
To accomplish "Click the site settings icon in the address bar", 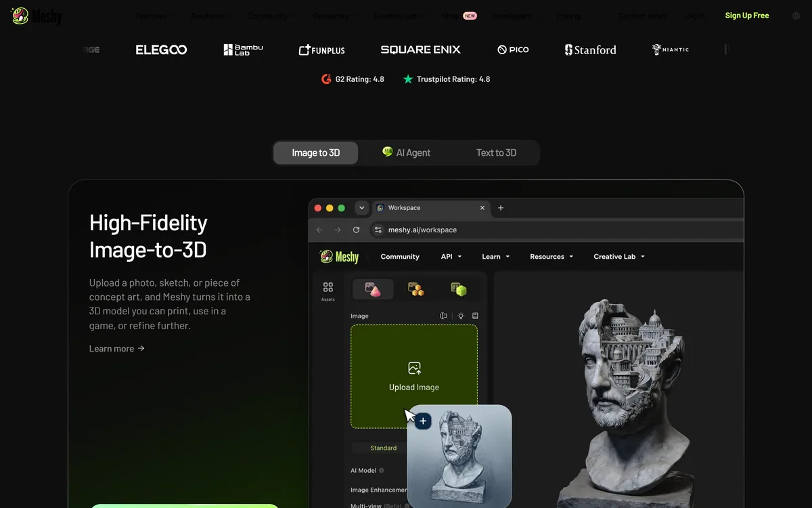I will [x=378, y=230].
